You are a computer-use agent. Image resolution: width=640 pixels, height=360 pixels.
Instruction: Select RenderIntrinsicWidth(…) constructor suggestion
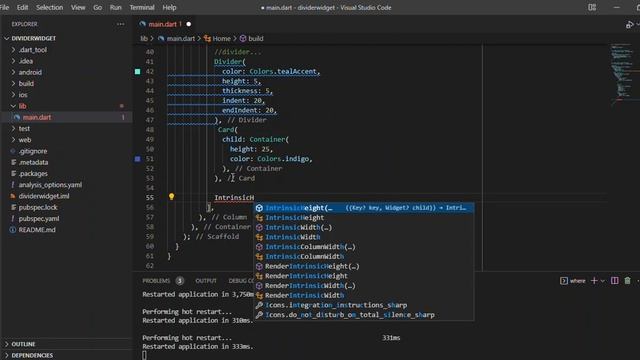(364, 286)
